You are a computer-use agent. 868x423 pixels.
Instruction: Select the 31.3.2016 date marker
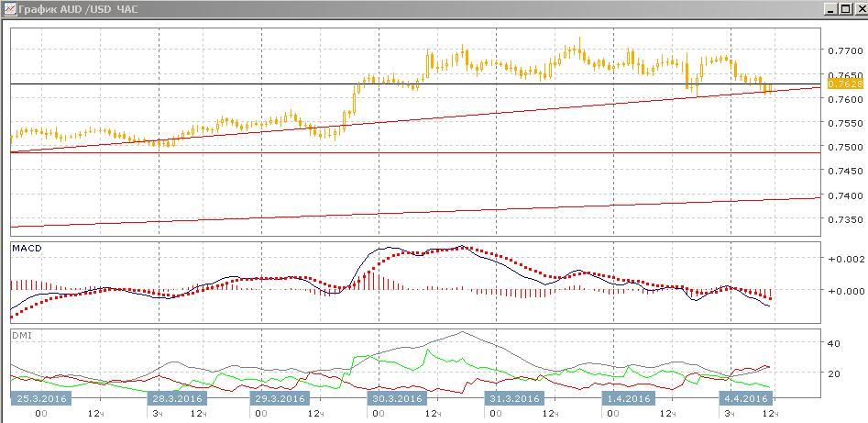(513, 398)
